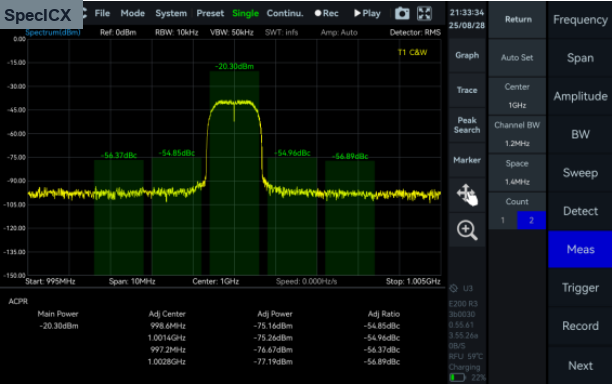612x384 pixels.
Task: Click the Amp: Auto readout
Action: click(339, 32)
